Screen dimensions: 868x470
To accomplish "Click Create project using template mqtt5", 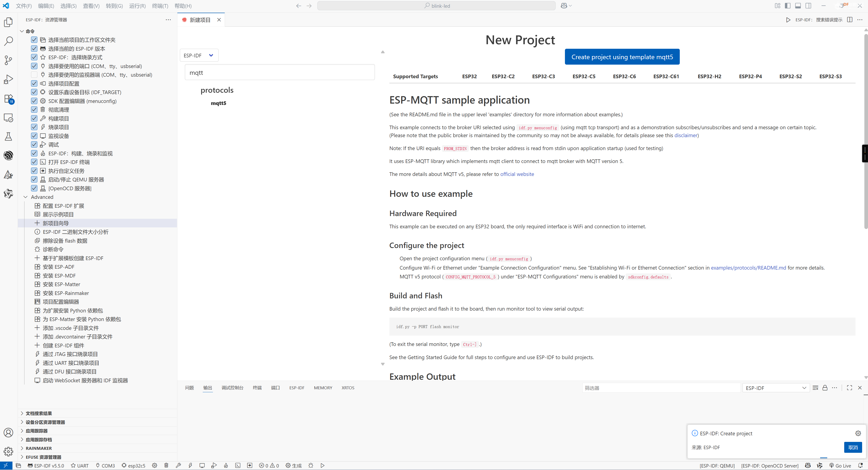I will pos(622,57).
